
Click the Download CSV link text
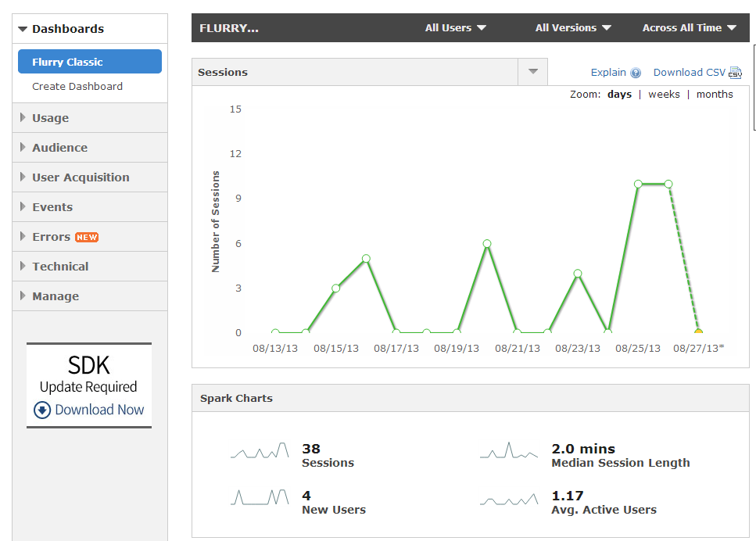pyautogui.click(x=689, y=73)
